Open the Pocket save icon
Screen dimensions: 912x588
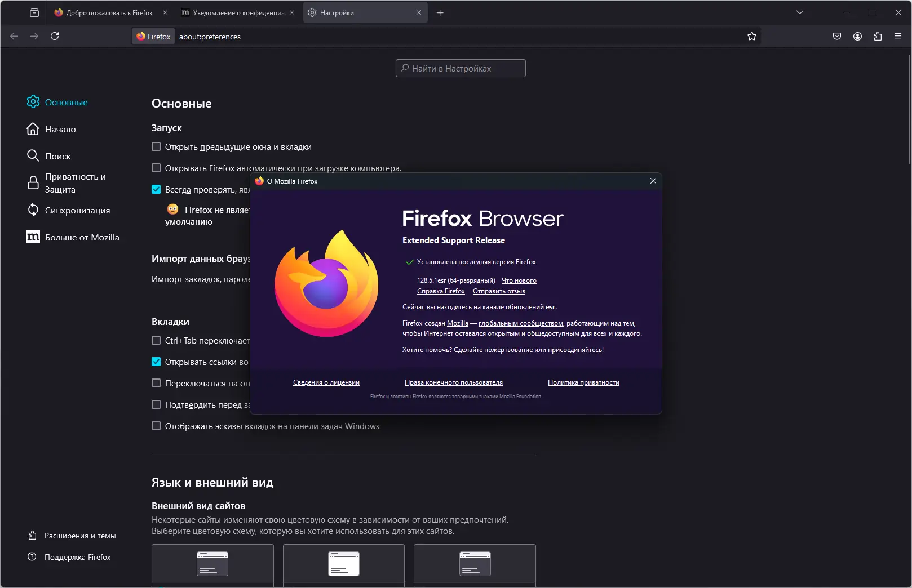tap(837, 36)
